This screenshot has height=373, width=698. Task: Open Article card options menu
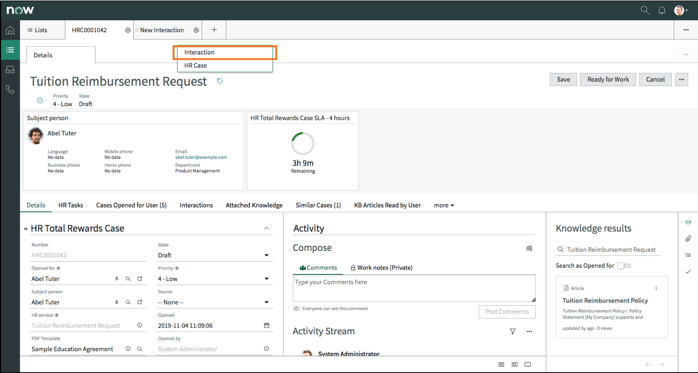(656, 288)
